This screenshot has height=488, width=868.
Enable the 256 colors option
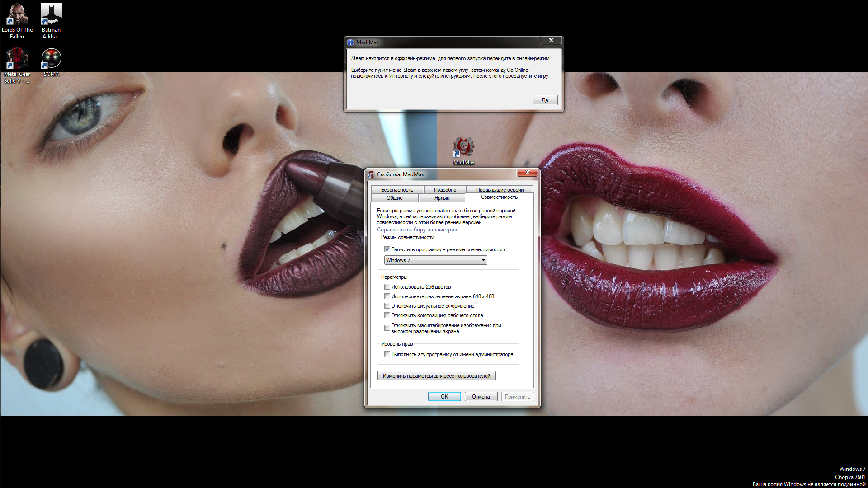tap(387, 287)
